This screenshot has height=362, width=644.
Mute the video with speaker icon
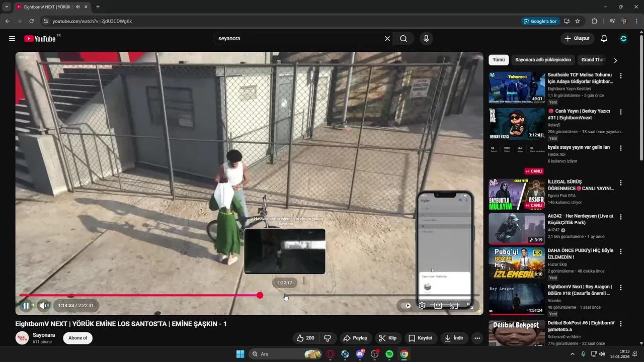[x=44, y=305]
